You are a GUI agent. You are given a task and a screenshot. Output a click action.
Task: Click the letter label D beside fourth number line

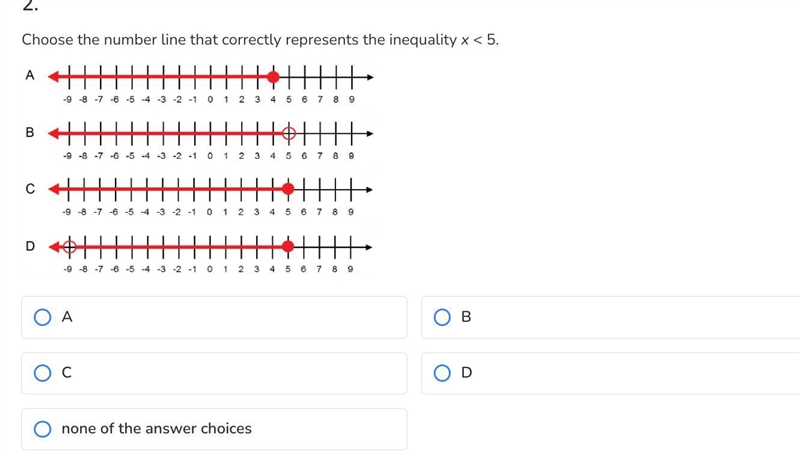pyautogui.click(x=30, y=246)
